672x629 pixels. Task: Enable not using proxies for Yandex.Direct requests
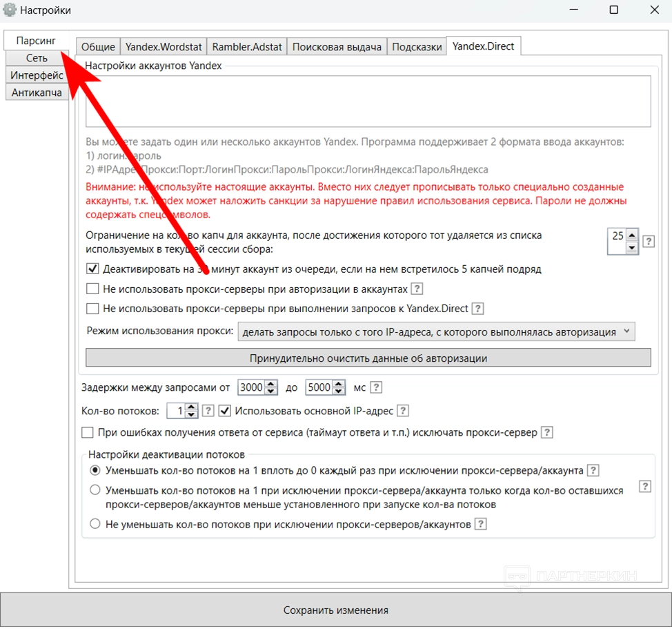tap(92, 308)
